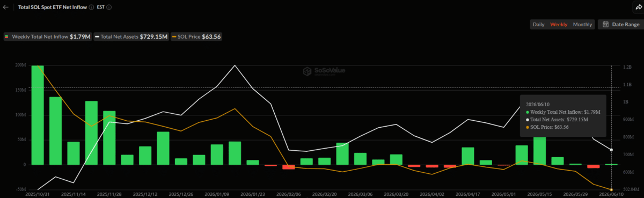Click the green bar at 2026/04/17
The height and width of the screenshot is (198, 644).
tap(468, 156)
